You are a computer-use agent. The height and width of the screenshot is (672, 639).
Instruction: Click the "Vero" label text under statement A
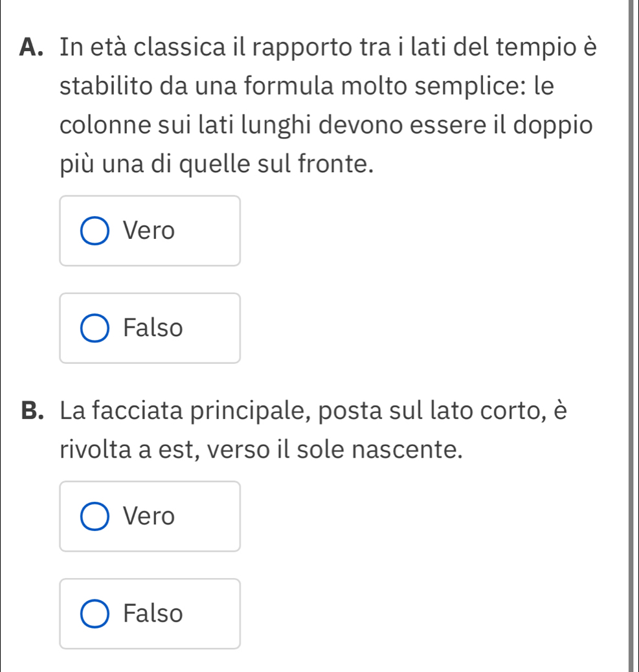pyautogui.click(x=150, y=231)
